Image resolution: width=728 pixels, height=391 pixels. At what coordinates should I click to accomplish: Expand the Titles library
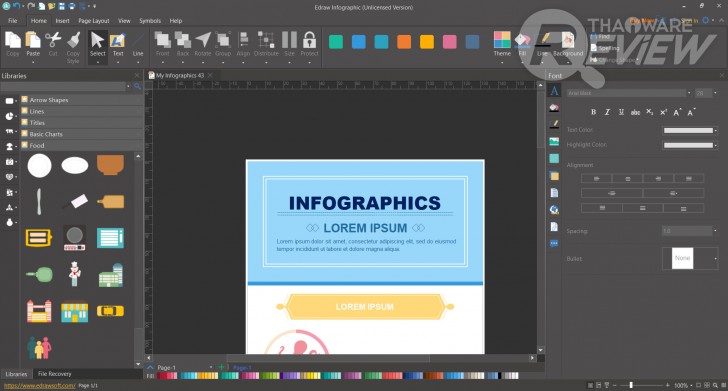click(x=82, y=123)
